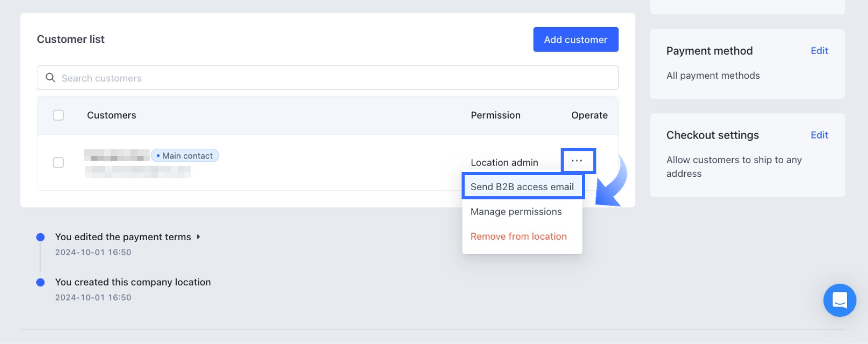
Task: Tick the main contact customer checkbox
Action: coord(59,163)
